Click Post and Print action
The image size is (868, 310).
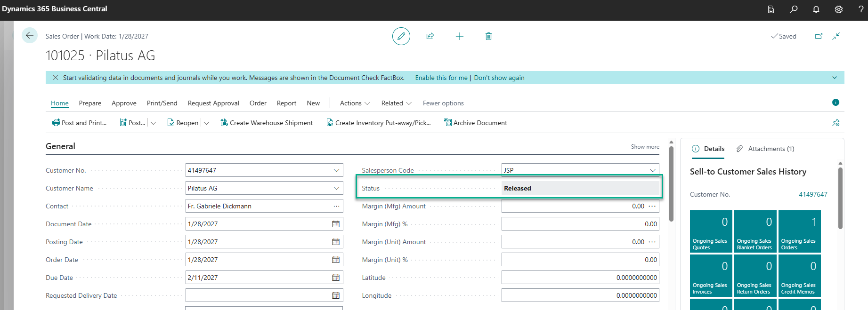[x=80, y=123]
